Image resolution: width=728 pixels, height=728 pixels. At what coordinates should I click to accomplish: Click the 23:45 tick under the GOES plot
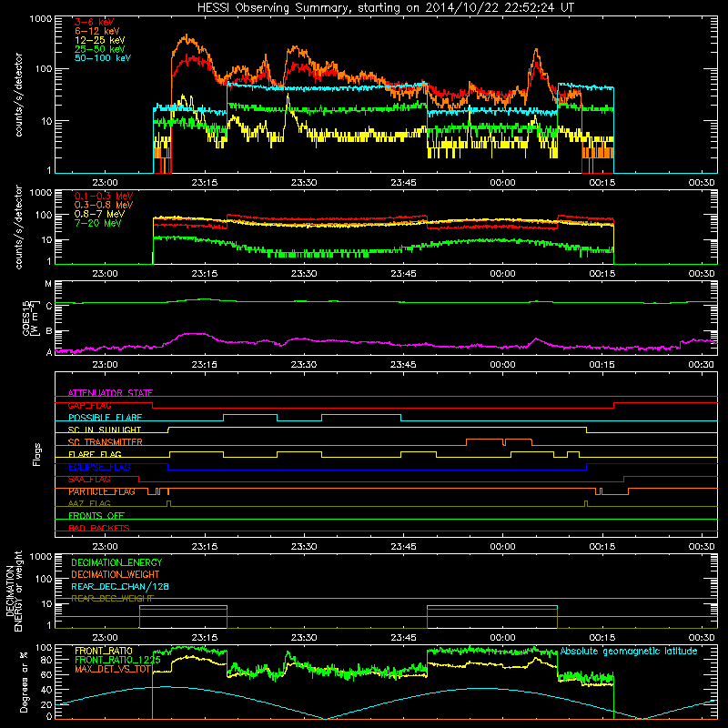click(403, 365)
